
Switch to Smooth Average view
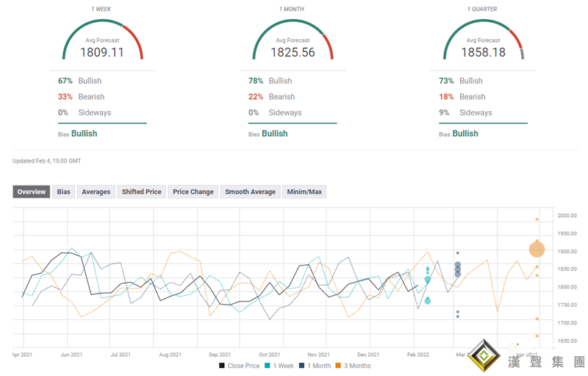(x=250, y=192)
